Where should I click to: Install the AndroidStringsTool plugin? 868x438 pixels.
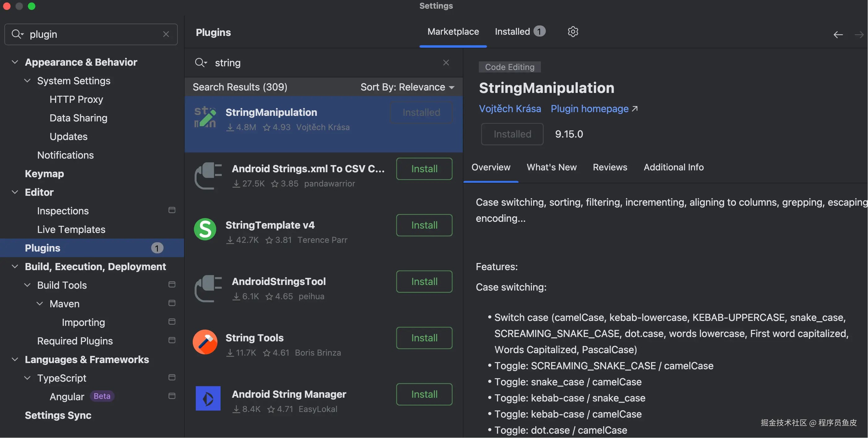click(424, 281)
